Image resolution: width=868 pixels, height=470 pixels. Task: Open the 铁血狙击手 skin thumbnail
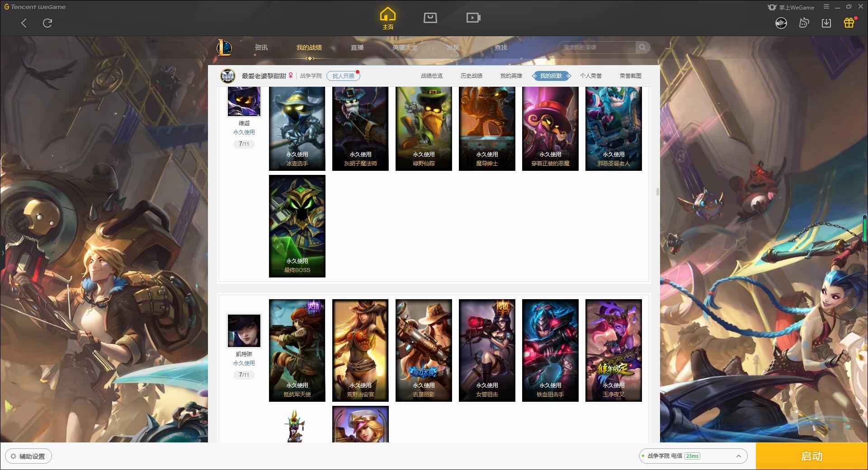(x=550, y=350)
